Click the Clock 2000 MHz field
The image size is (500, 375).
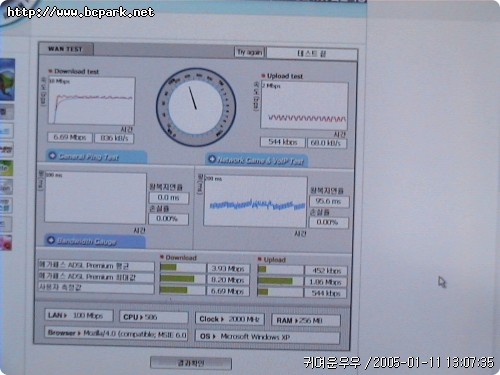229,319
